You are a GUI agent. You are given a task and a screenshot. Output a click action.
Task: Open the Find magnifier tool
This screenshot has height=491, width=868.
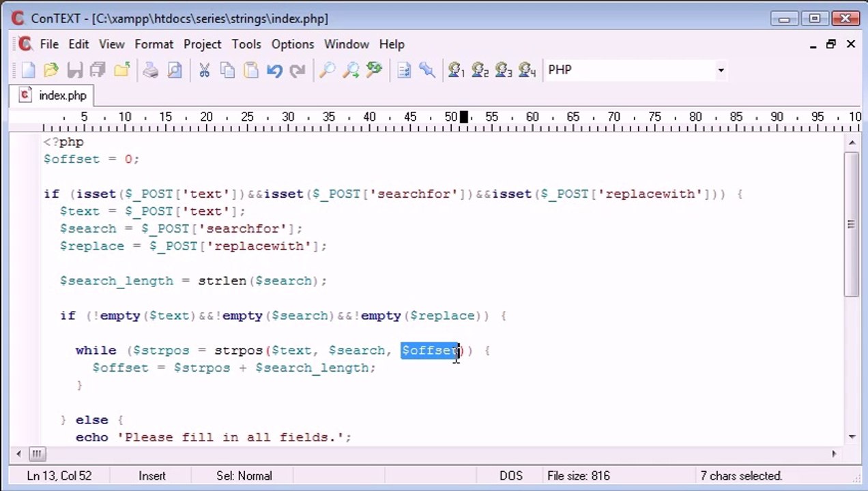coord(328,70)
